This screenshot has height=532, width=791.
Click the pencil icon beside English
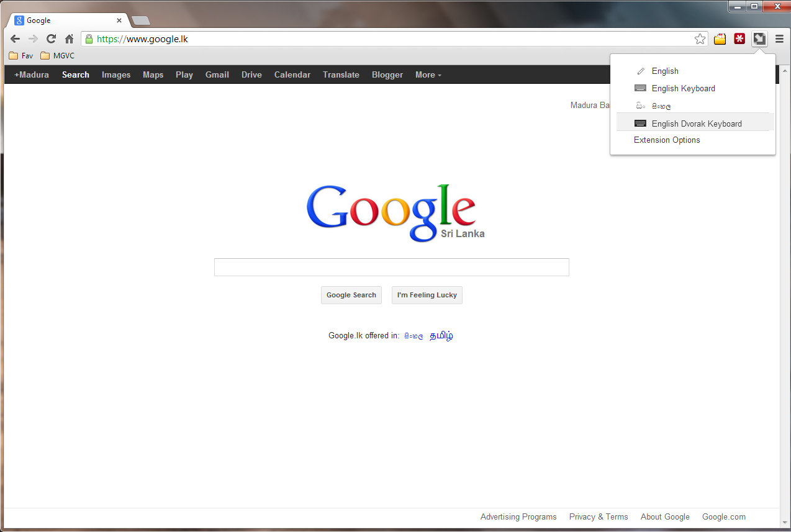click(x=641, y=71)
